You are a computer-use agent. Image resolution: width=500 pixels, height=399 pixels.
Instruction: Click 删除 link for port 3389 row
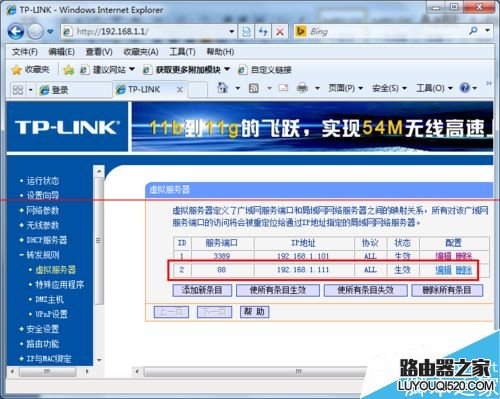[464, 256]
